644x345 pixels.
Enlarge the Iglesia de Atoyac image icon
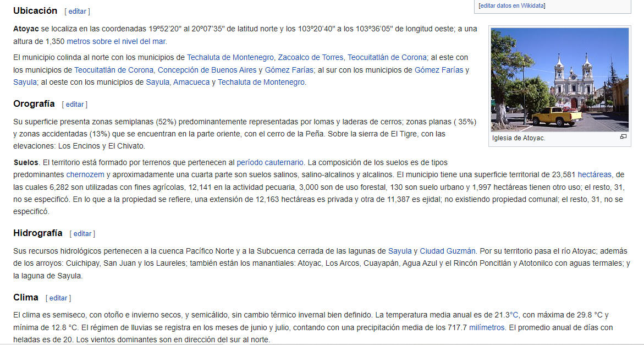pyautogui.click(x=623, y=137)
